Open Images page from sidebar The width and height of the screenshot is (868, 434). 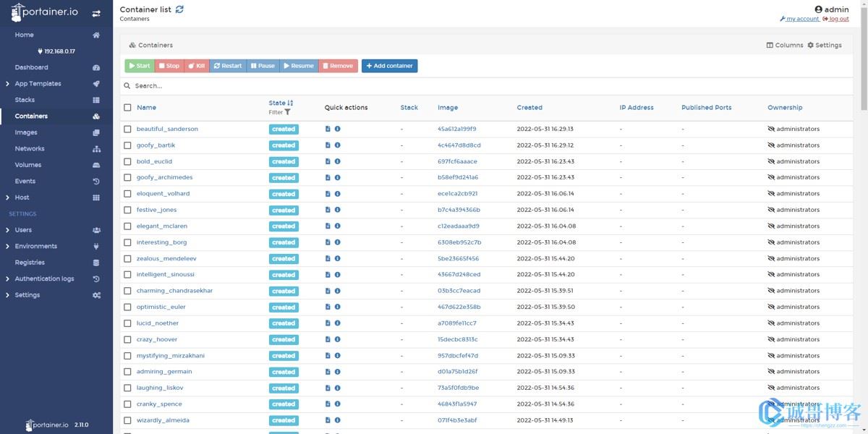click(26, 132)
